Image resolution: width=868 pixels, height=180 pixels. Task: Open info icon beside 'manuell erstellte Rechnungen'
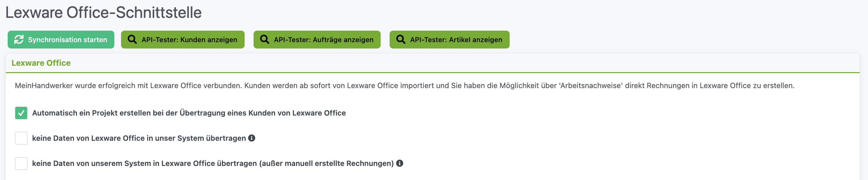click(x=400, y=163)
